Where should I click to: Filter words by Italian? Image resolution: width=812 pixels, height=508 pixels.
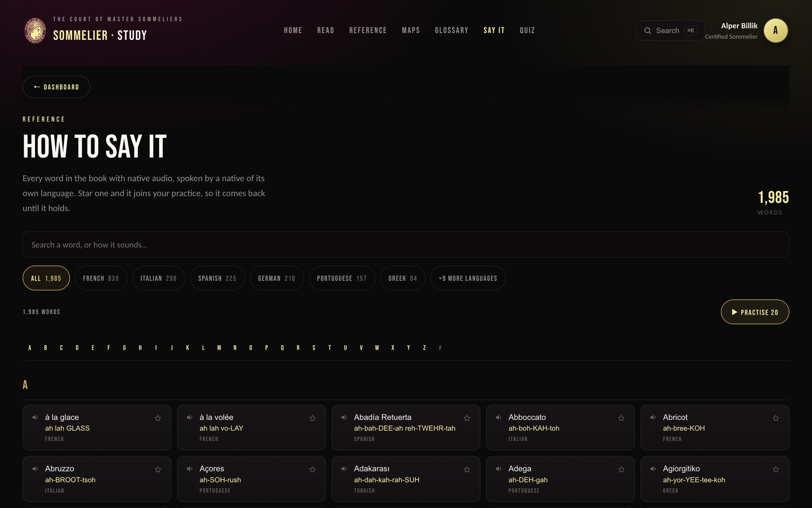coord(159,278)
